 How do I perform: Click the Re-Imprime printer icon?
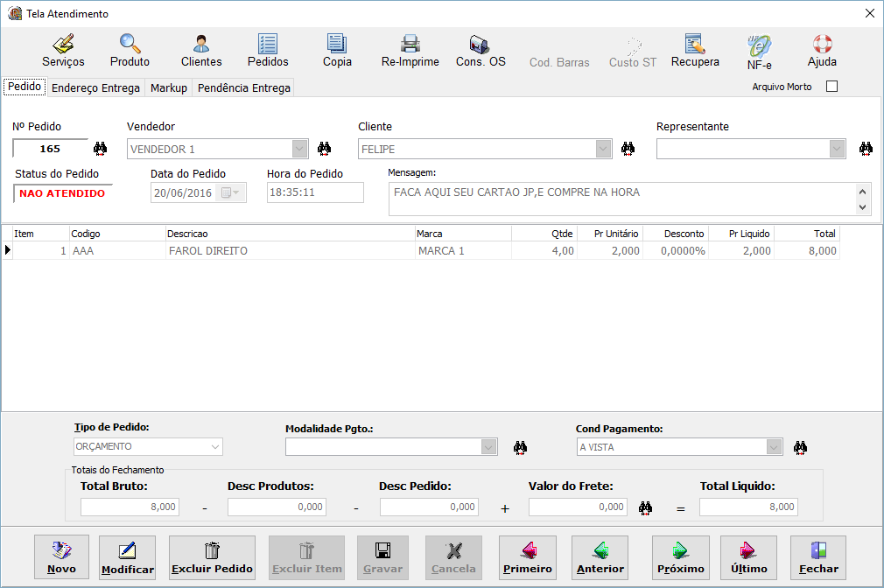[x=410, y=51]
